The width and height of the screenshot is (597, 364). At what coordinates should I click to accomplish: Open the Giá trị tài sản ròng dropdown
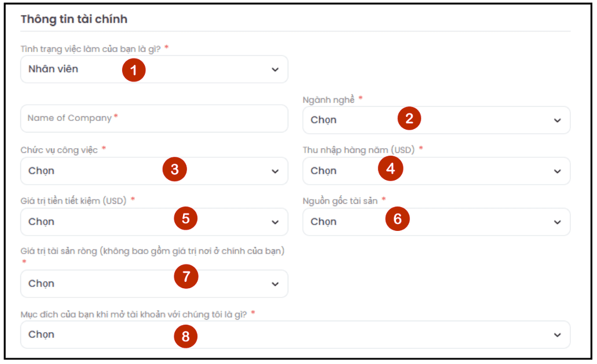(154, 284)
